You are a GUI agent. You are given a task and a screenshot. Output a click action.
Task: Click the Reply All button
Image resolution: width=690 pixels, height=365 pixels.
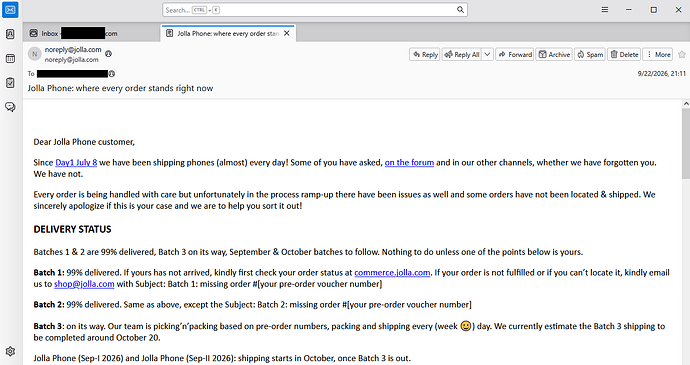tap(462, 55)
